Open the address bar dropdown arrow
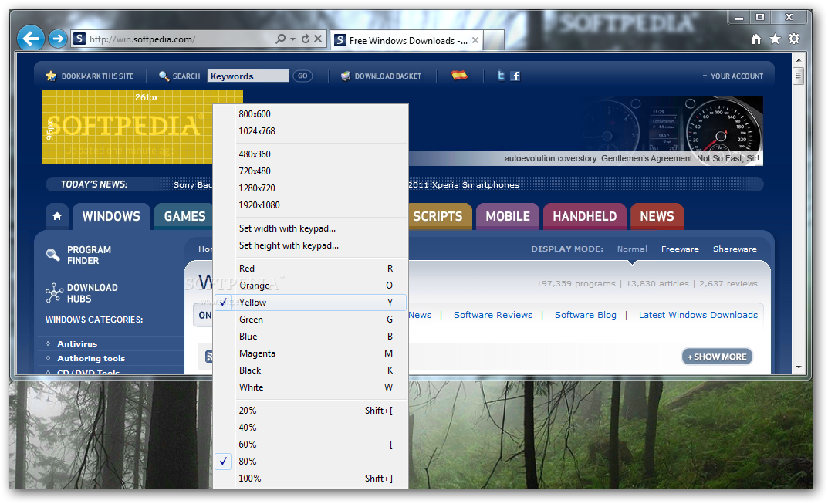The image size is (828, 504). point(292,39)
